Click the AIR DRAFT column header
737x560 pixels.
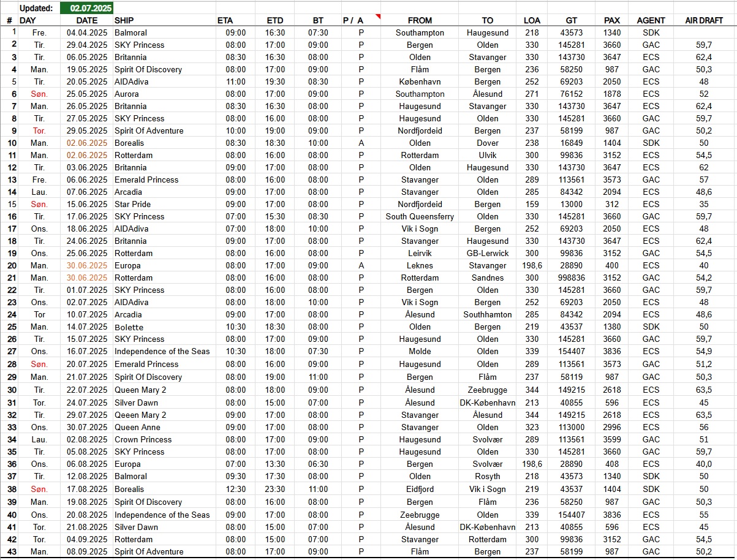tap(704, 20)
